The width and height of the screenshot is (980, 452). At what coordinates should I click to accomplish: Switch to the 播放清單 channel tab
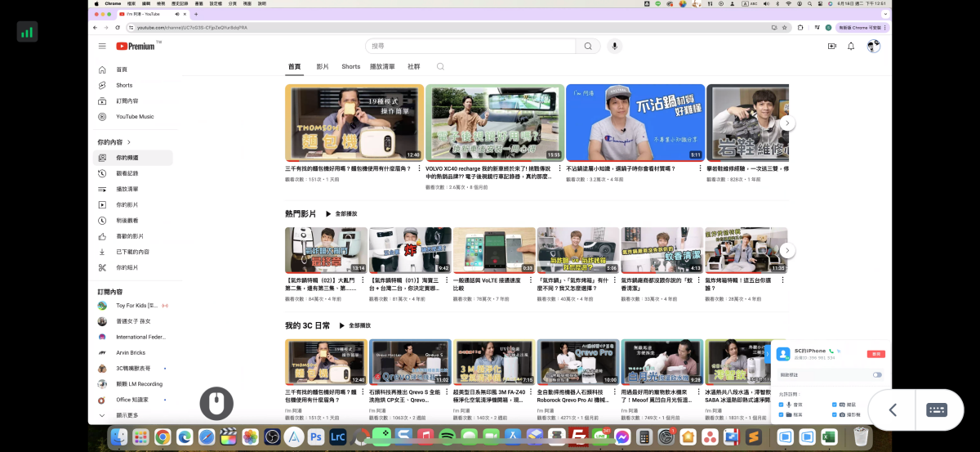[382, 67]
